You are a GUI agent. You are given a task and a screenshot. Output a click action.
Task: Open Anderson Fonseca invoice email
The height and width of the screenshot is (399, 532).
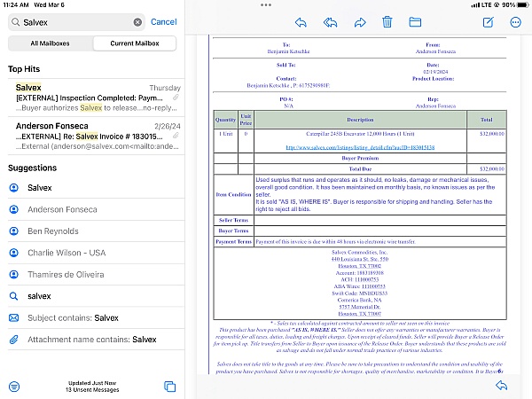97,136
